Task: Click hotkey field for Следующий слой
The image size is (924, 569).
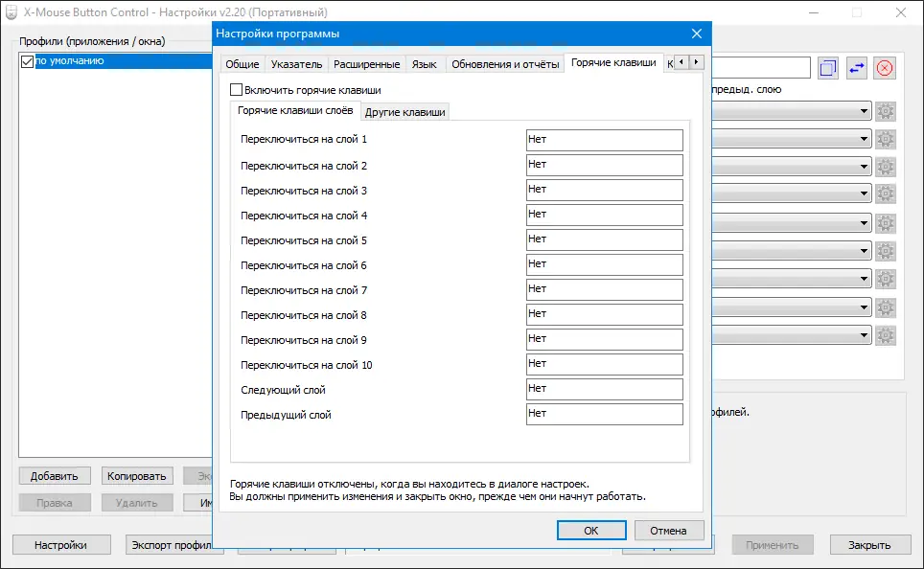Action: point(605,389)
